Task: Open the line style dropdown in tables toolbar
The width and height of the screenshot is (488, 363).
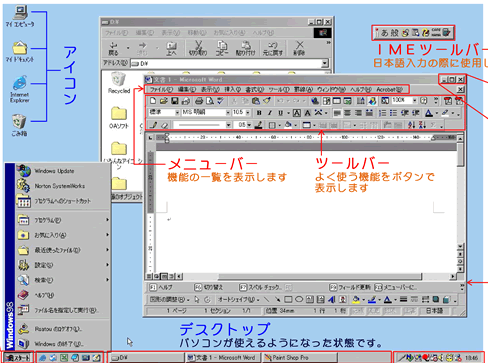Action: tap(228, 125)
